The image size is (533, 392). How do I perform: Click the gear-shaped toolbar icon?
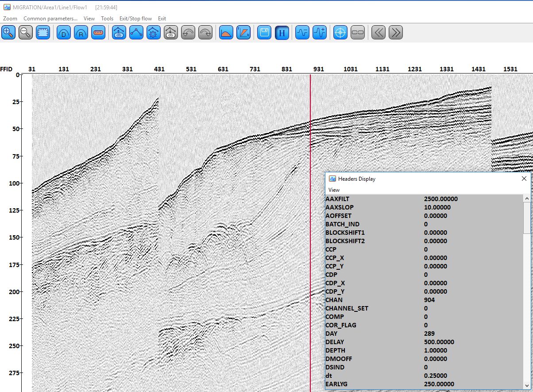(154, 33)
